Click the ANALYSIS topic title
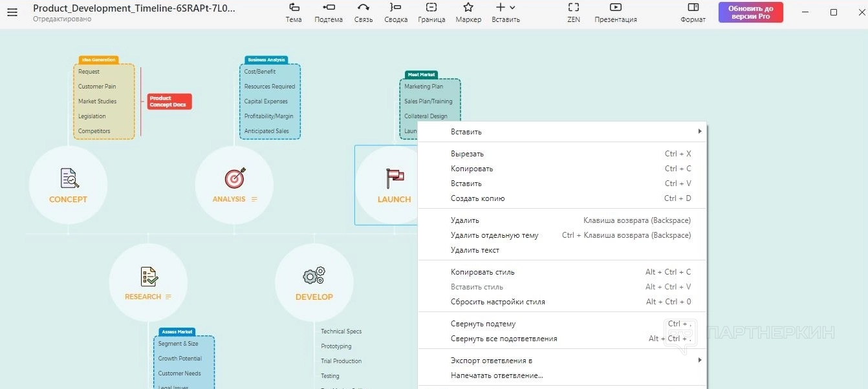Viewport: 868px width, 389px height. pyautogui.click(x=229, y=199)
